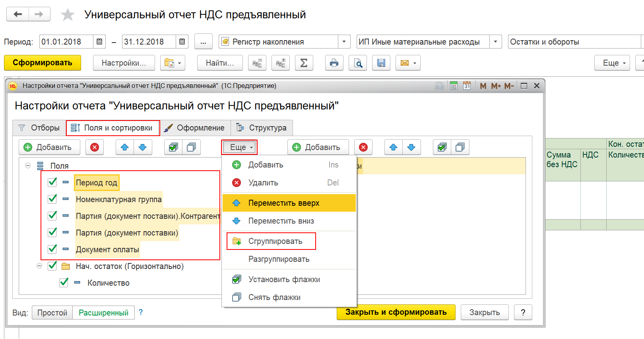Click the Закрыть и сформировать button
The width and height of the screenshot is (644, 339).
(x=396, y=312)
